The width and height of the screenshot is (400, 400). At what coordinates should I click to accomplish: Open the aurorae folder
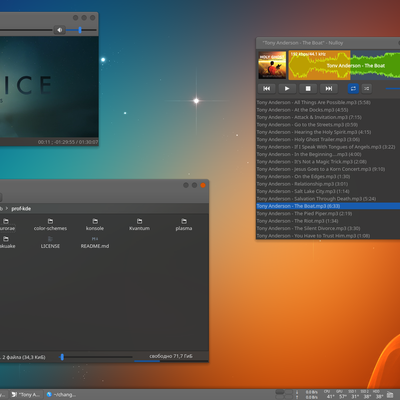[7, 225]
